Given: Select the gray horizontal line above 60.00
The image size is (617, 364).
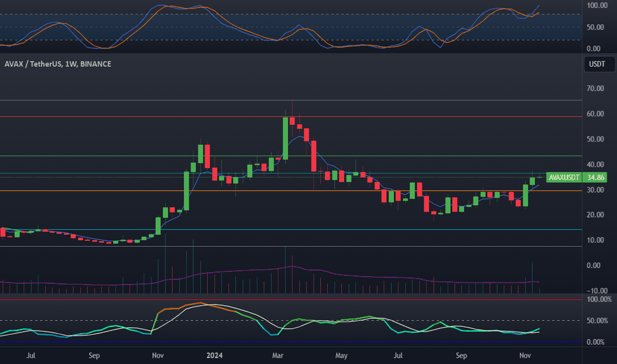Looking at the screenshot, I should (x=291, y=101).
